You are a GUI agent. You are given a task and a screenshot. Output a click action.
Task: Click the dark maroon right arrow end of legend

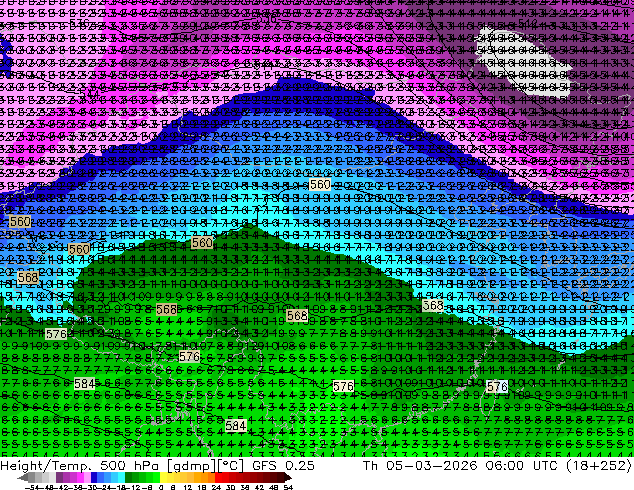tap(288, 478)
